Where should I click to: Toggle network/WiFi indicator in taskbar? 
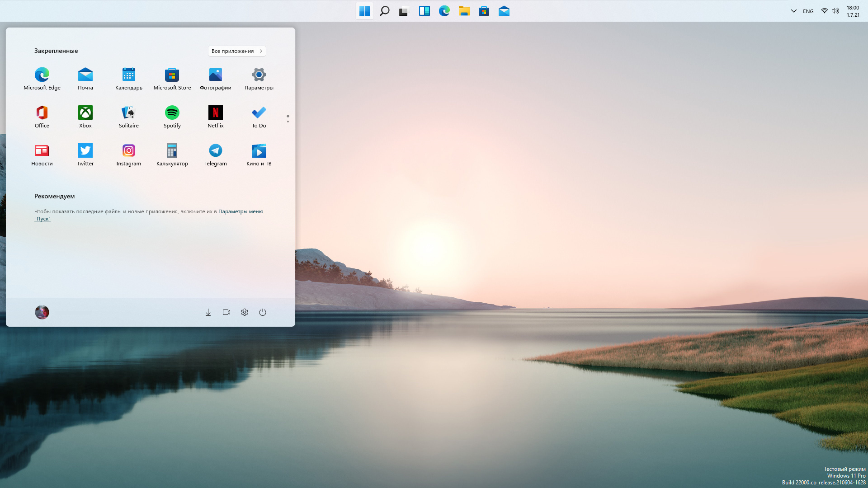tap(825, 11)
